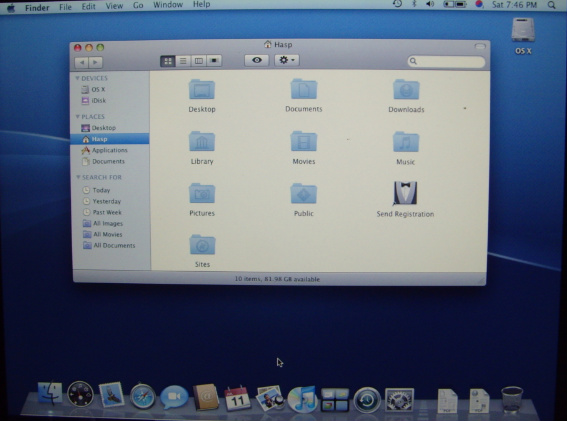This screenshot has height=421, width=567.
Task: Collapse the SEARCH FOR sidebar section
Action: (x=78, y=177)
